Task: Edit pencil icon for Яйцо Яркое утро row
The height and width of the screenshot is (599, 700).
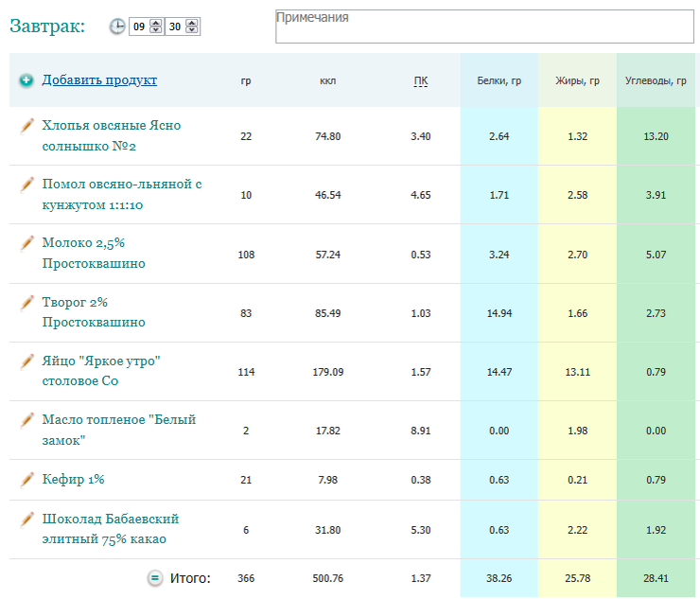Action: point(26,361)
